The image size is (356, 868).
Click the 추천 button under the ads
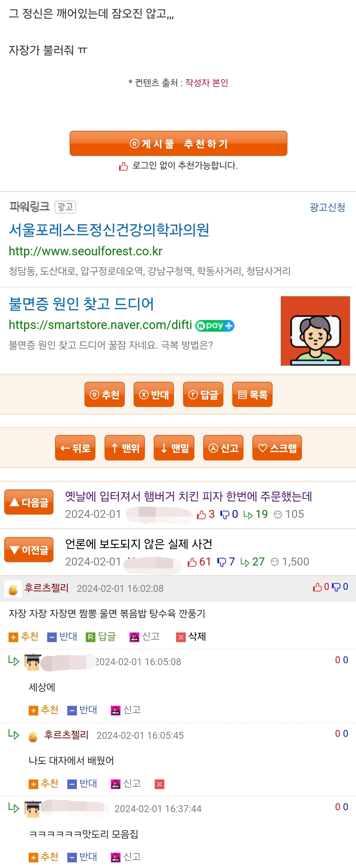click(x=105, y=394)
